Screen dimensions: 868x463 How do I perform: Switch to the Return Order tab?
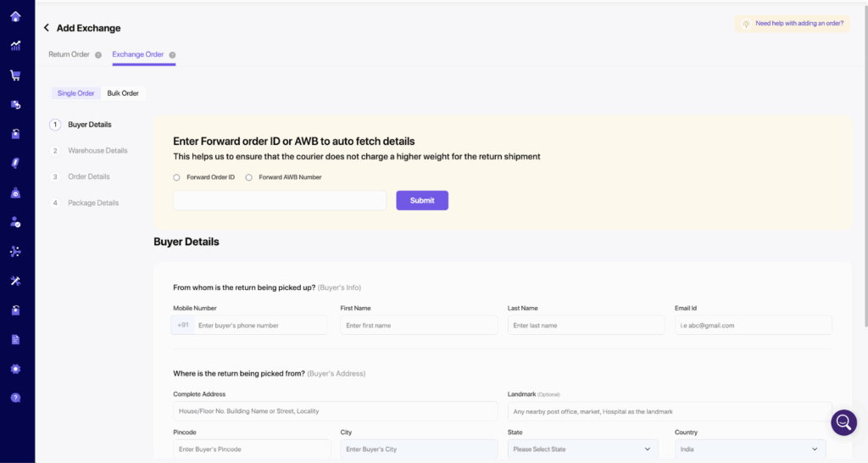point(69,54)
